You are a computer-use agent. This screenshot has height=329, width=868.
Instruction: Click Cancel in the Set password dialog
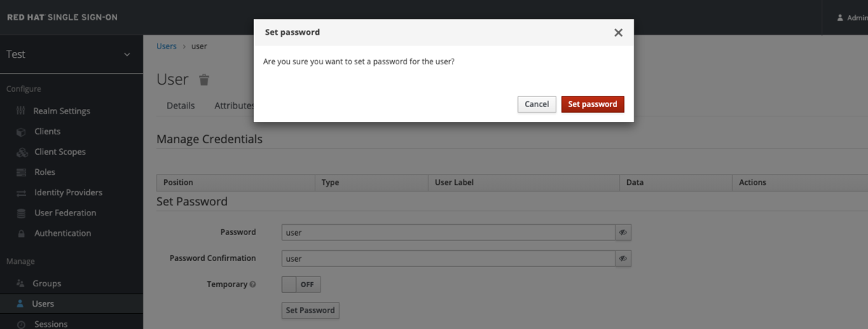537,104
